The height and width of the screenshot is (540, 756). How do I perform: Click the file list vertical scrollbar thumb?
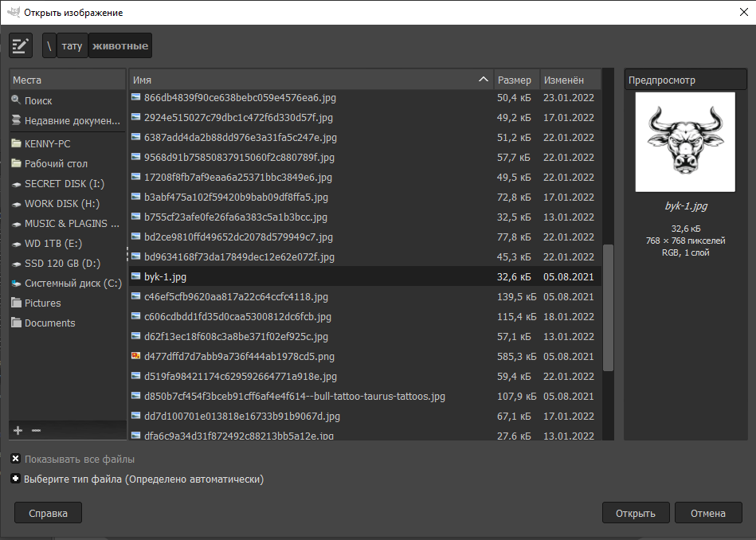tap(608, 307)
